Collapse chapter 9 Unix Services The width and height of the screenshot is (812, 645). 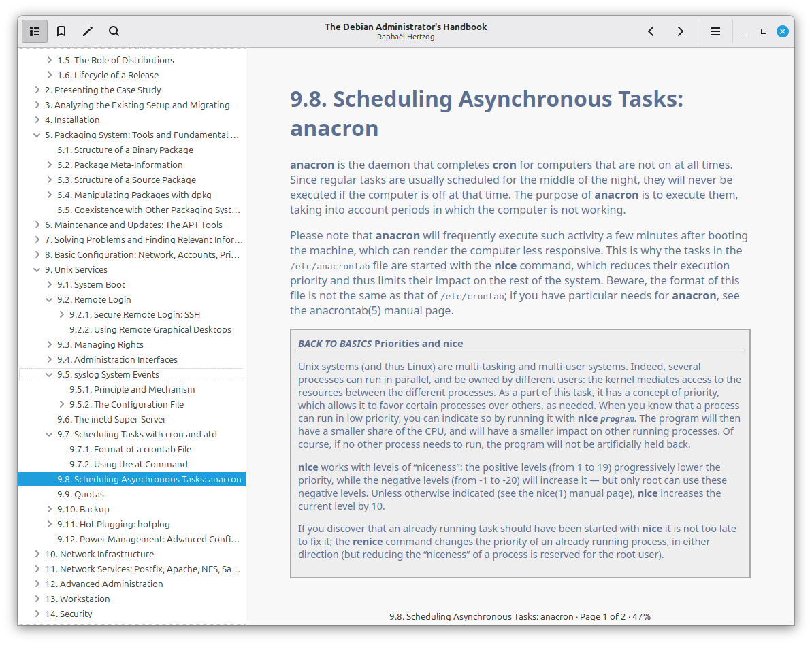[37, 269]
